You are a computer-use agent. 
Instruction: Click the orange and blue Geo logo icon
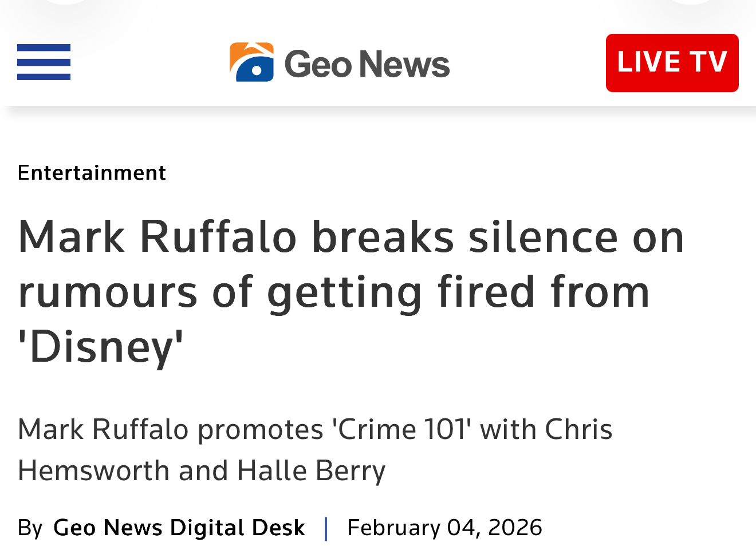click(x=251, y=62)
